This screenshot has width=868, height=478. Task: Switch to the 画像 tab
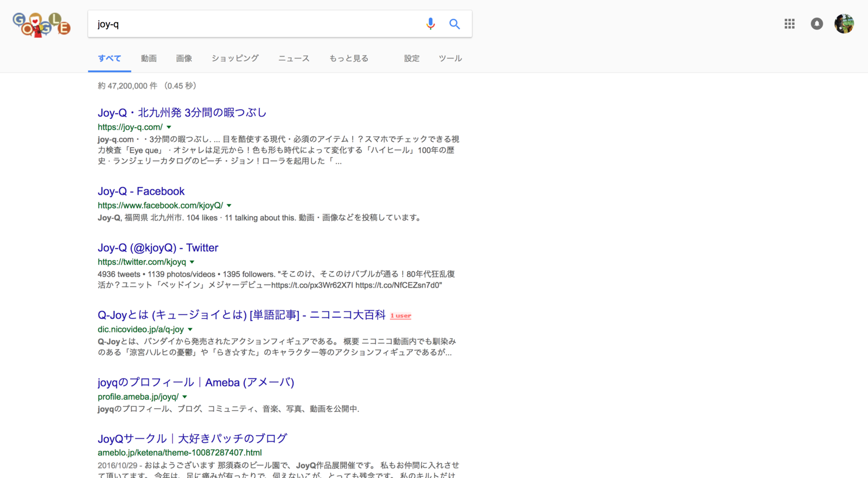pos(184,58)
